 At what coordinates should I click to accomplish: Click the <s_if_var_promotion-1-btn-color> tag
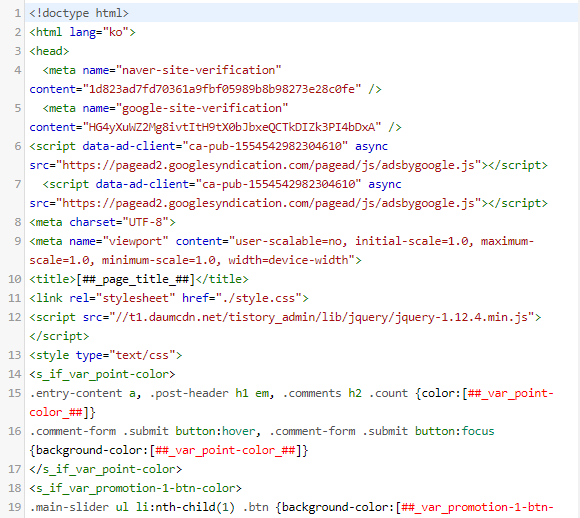[x=135, y=488]
